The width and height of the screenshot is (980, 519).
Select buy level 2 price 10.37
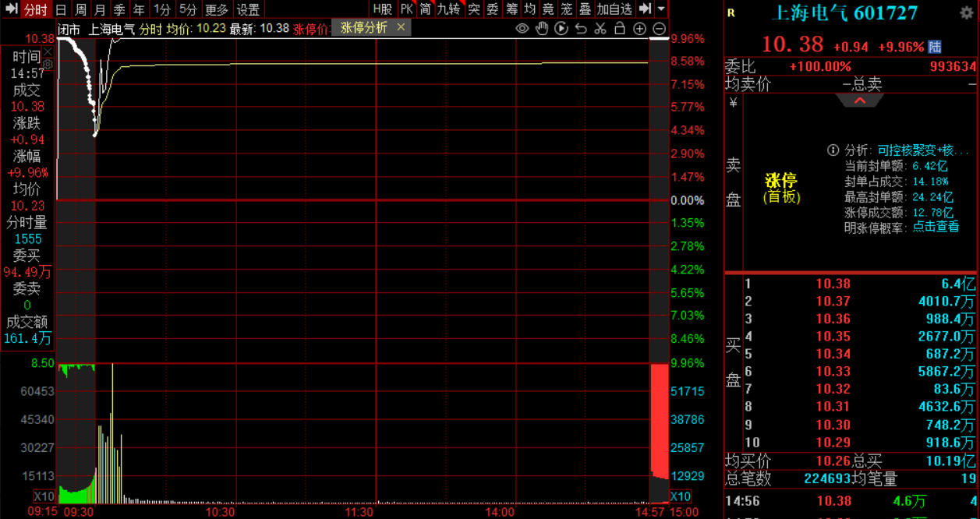coord(833,302)
